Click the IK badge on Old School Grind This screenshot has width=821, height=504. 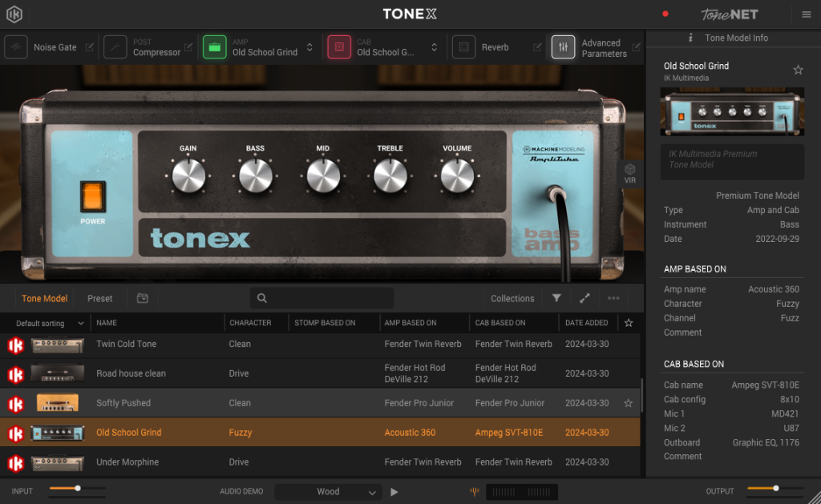point(16,433)
